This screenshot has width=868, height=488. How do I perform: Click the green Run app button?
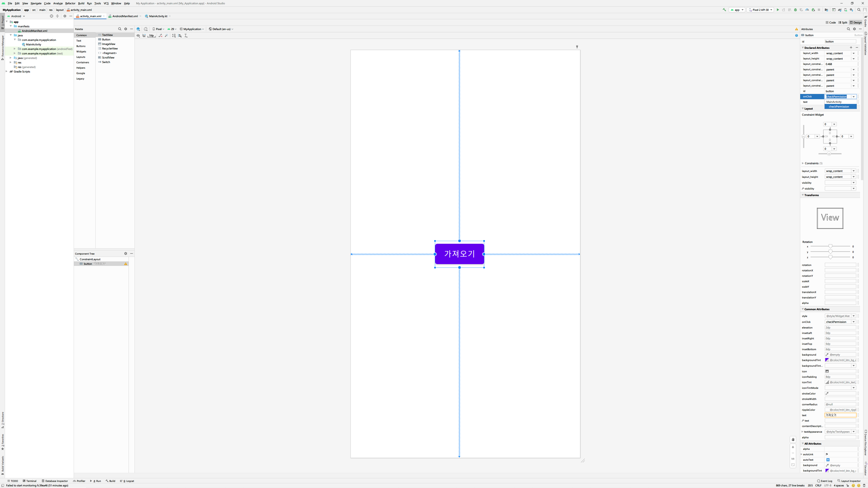pyautogui.click(x=778, y=10)
